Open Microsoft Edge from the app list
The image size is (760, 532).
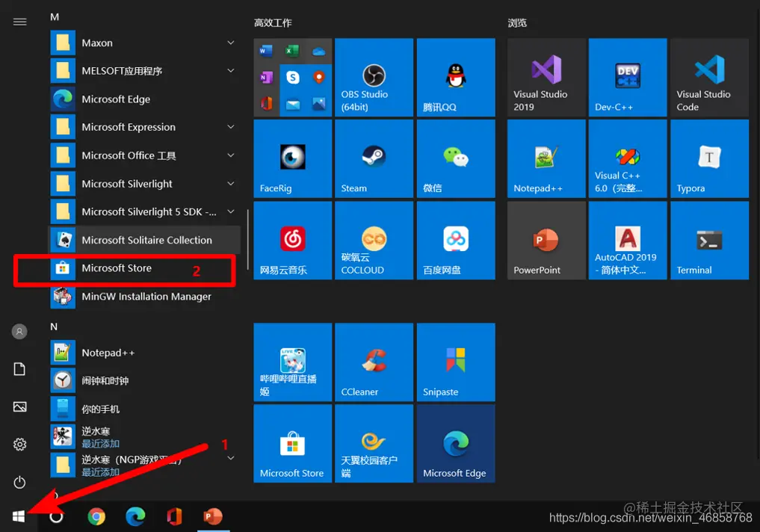pyautogui.click(x=144, y=99)
